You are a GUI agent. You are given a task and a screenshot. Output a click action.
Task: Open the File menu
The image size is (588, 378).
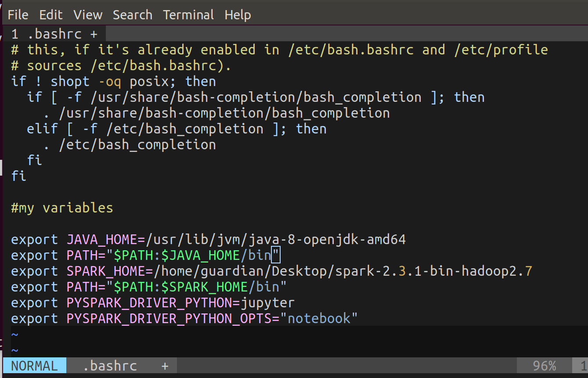(18, 15)
